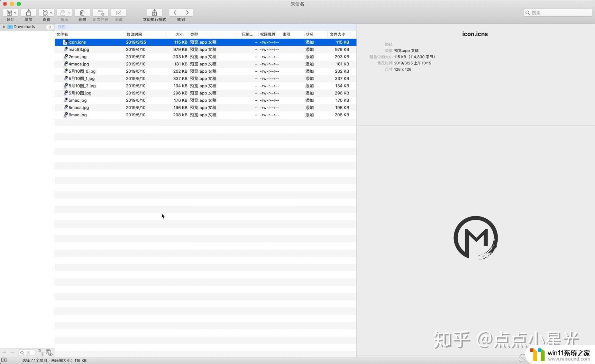Select the 2mac.jpg file icon

(65, 57)
